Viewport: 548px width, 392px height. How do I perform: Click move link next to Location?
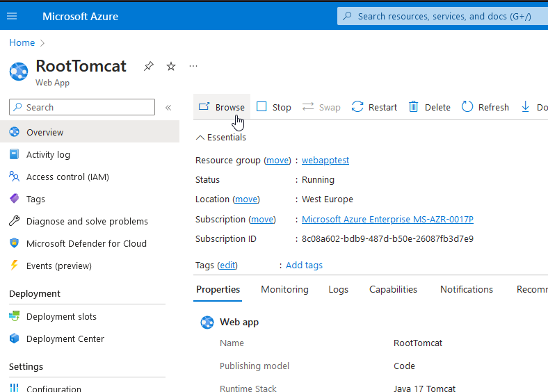[246, 199]
